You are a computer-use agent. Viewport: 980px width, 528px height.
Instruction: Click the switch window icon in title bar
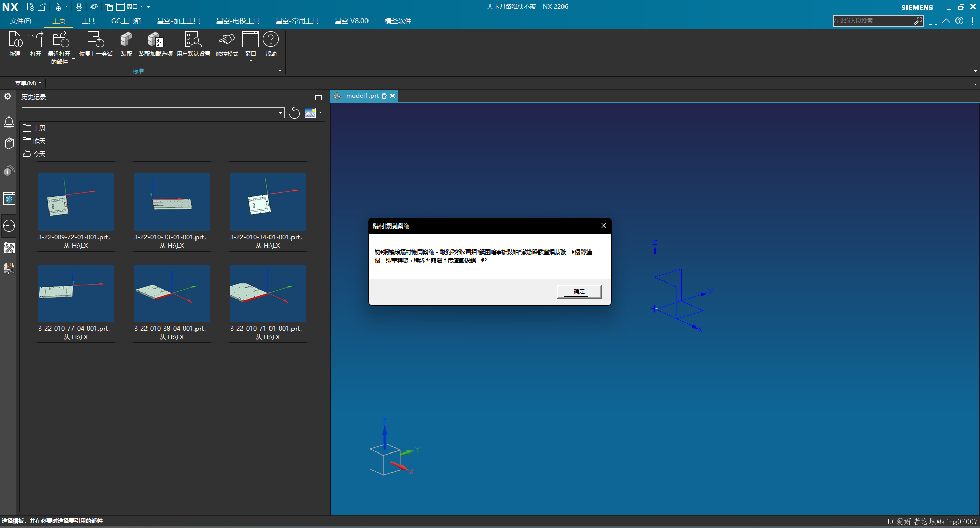pyautogui.click(x=108, y=7)
